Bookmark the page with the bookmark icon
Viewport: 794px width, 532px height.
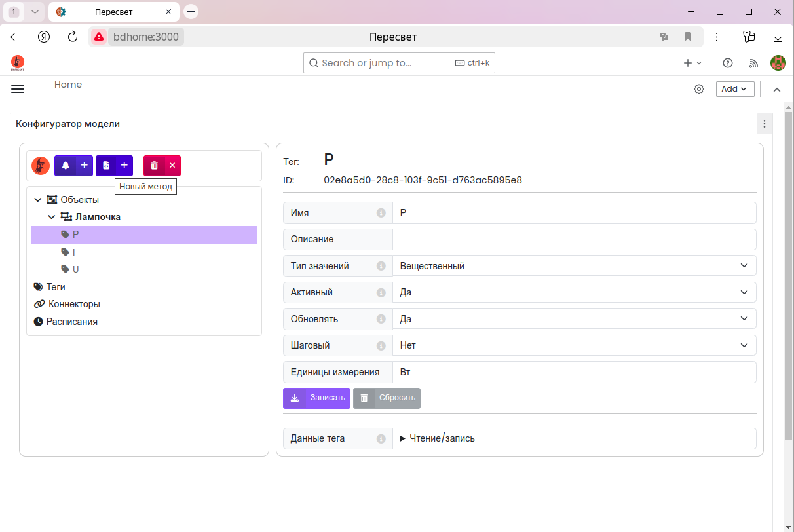688,37
